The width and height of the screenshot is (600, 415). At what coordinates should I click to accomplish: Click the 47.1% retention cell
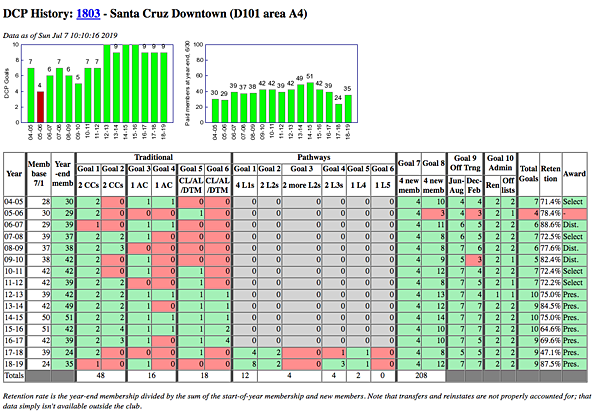click(x=550, y=353)
